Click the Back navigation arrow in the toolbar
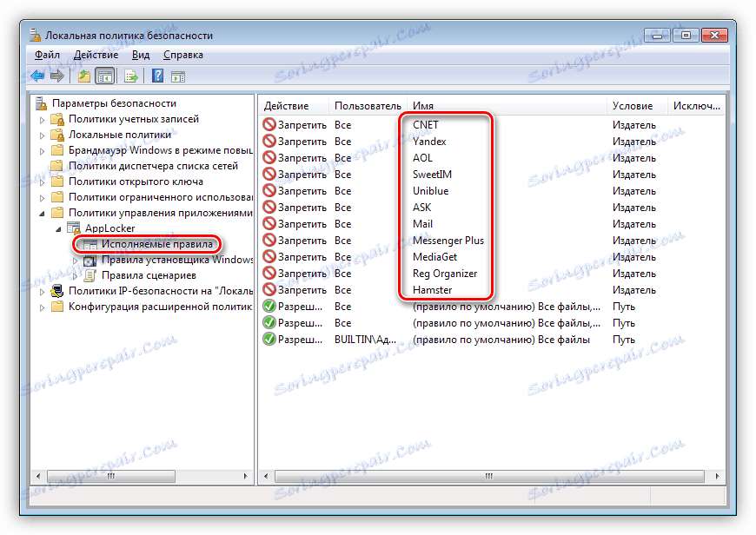 [x=36, y=76]
